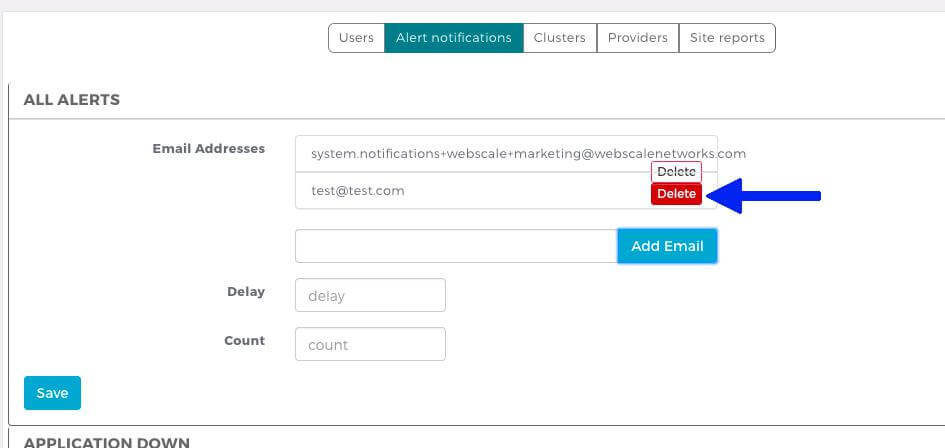Click into the count input box
The height and width of the screenshot is (448, 945).
pyautogui.click(x=370, y=345)
